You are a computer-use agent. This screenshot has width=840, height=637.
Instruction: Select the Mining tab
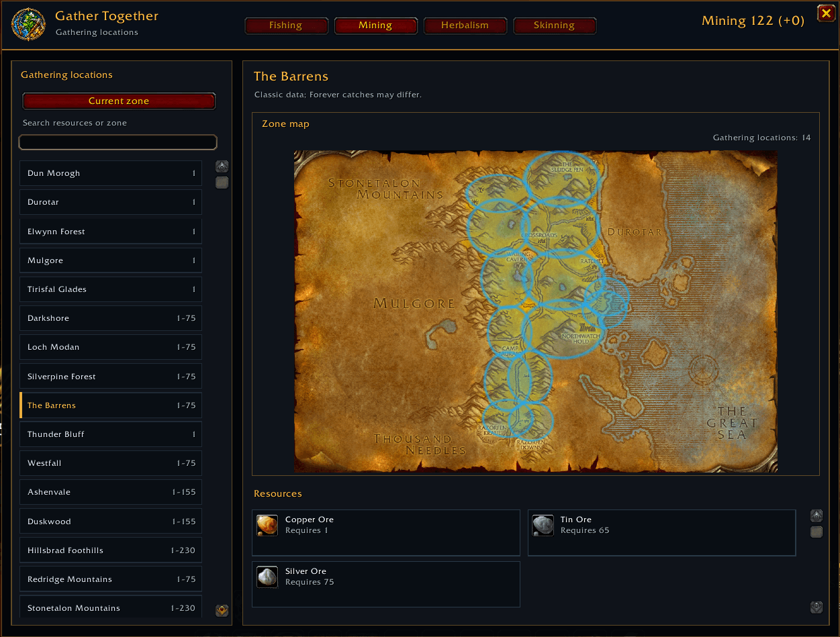coord(375,26)
